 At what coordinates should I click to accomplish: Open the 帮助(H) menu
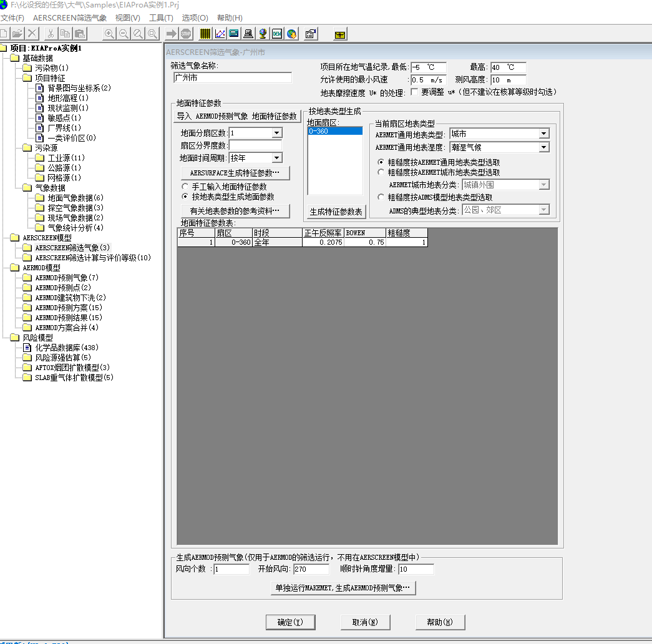tap(230, 18)
